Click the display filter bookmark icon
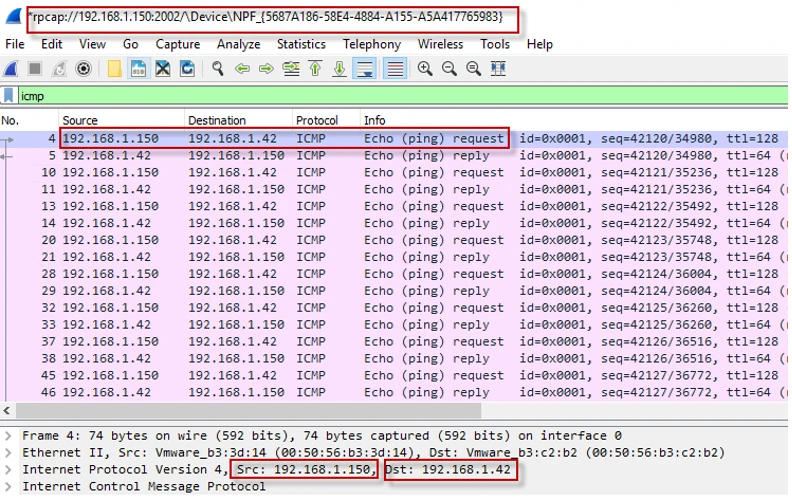Image resolution: width=792 pixels, height=502 pixels. tap(9, 96)
